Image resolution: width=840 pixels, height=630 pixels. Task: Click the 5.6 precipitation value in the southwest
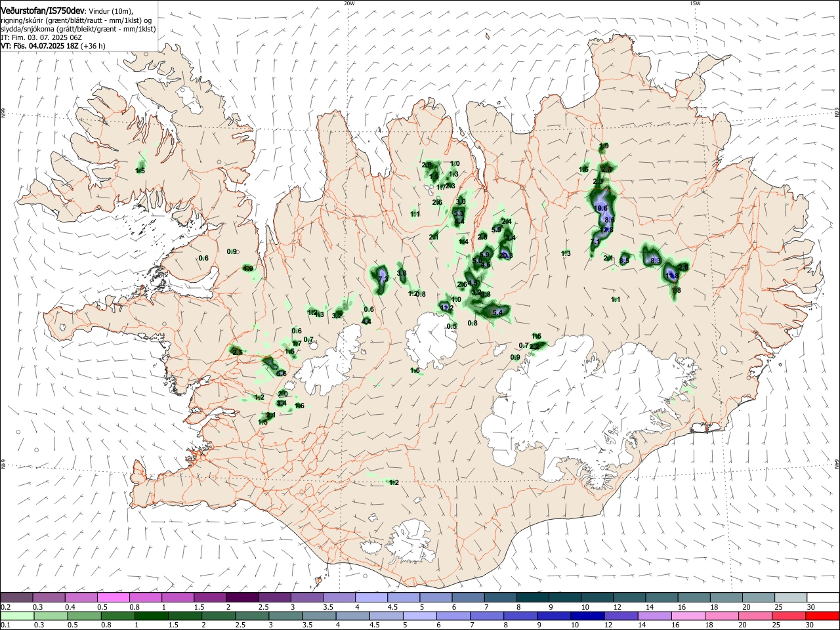[x=282, y=373]
